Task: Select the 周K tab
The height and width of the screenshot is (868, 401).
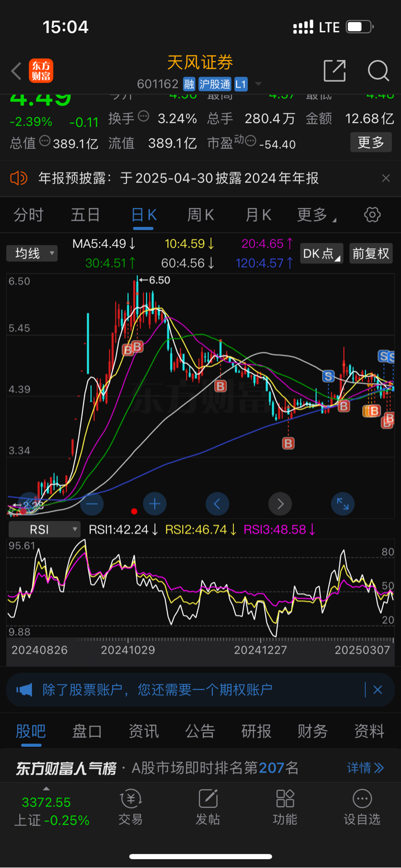Action: coord(201,215)
